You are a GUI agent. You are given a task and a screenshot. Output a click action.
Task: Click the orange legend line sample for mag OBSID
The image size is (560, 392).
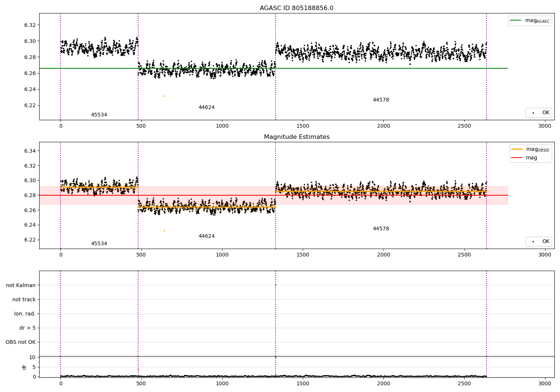[517, 149]
